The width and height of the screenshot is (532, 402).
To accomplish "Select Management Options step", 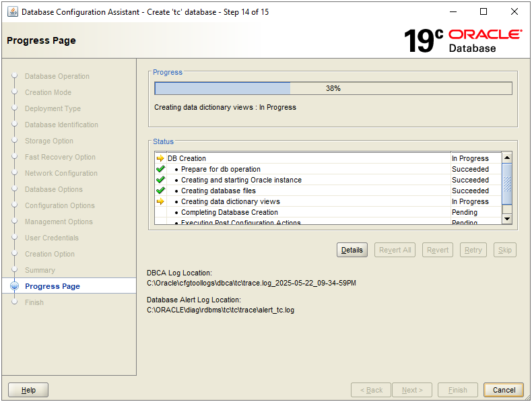I will pyautogui.click(x=59, y=222).
